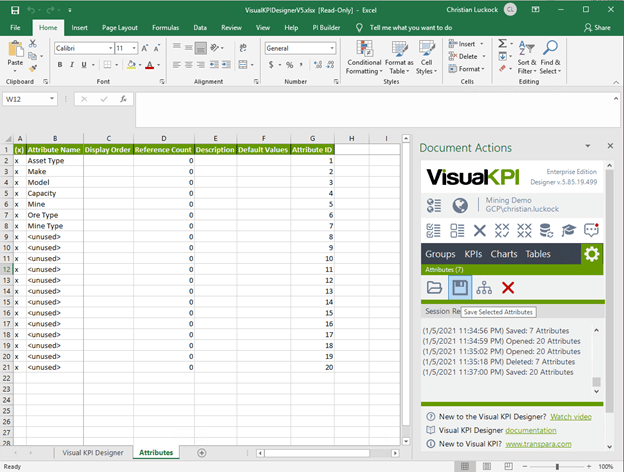The height and width of the screenshot is (472, 624).
Task: Click the feedback speech bubble icon
Action: tap(591, 230)
